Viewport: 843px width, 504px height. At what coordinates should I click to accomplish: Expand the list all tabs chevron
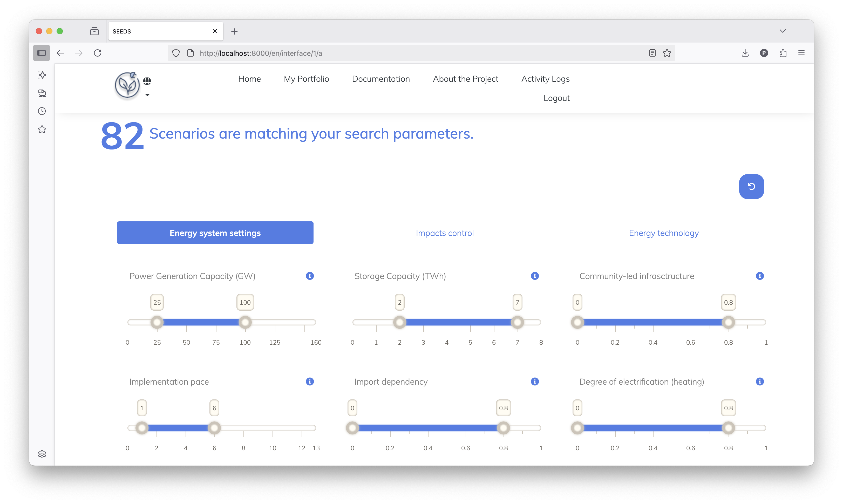[x=783, y=31]
